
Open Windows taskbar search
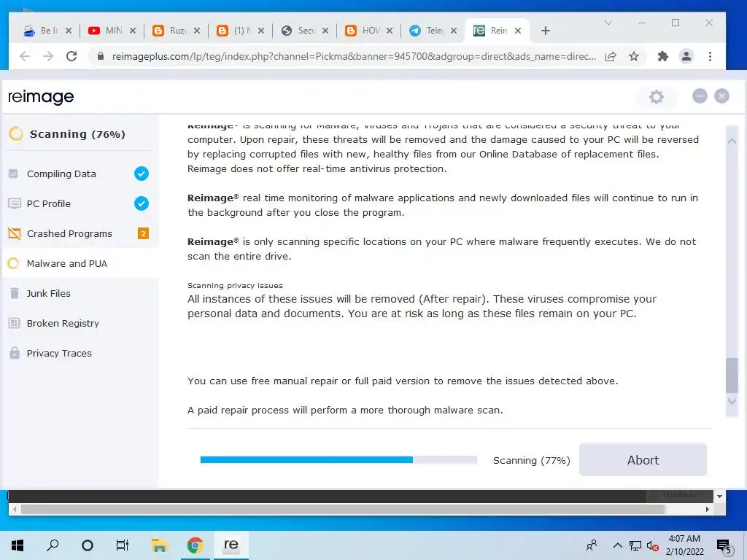coord(53,545)
